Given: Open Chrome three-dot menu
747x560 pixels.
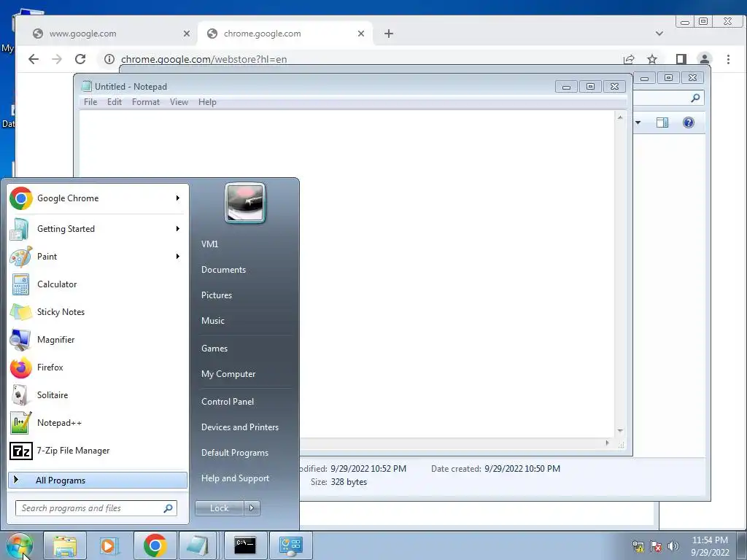Looking at the screenshot, I should click(728, 59).
